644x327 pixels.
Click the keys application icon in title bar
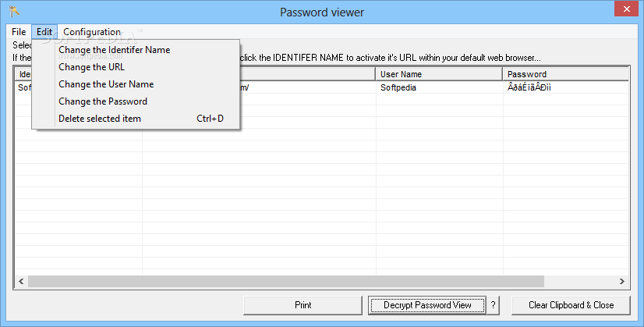(15, 11)
